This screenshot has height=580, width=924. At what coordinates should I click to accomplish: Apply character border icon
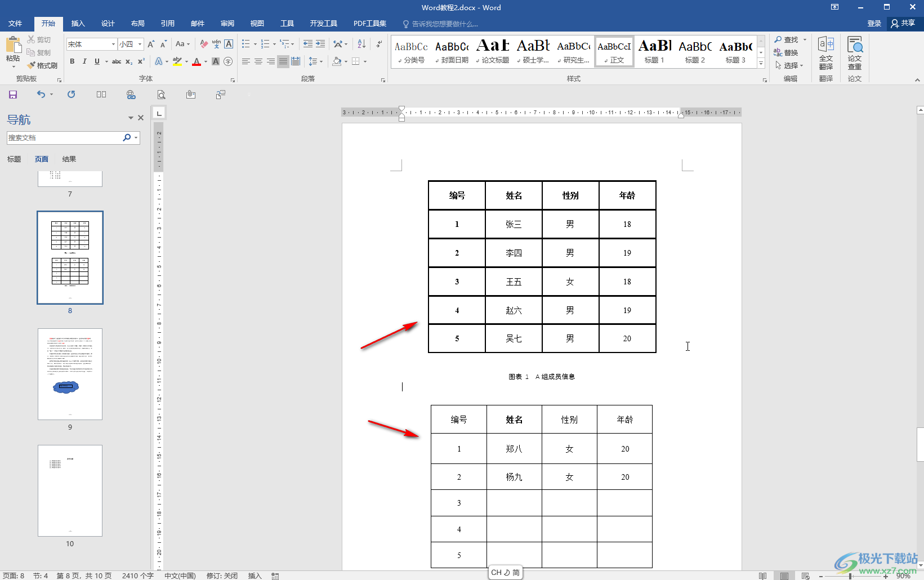[229, 44]
